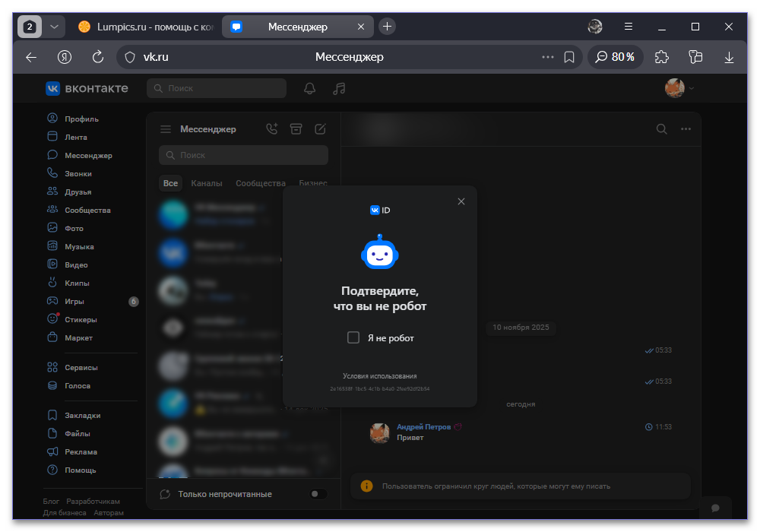The image size is (760, 532).
Task: Close the VK ID captcha dialog
Action: click(461, 201)
